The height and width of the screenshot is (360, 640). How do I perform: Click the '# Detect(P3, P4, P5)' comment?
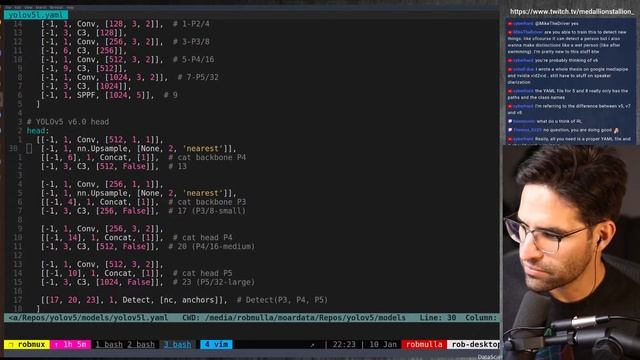click(282, 300)
